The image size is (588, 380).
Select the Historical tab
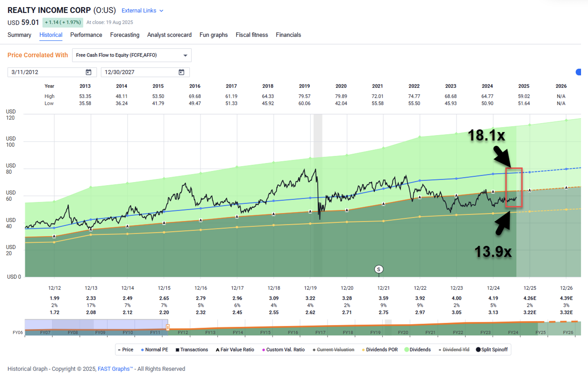(x=51, y=35)
